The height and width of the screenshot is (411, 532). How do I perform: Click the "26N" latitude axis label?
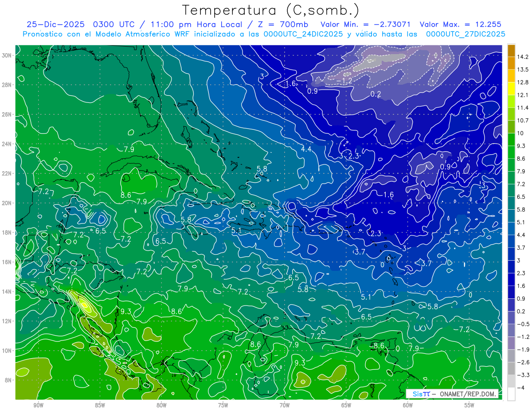7,114
